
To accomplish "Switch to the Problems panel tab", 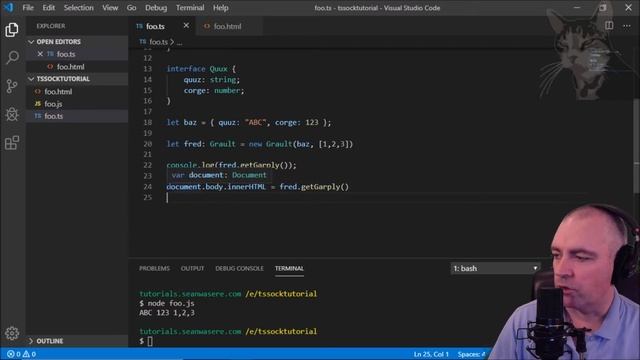I will click(x=154, y=268).
